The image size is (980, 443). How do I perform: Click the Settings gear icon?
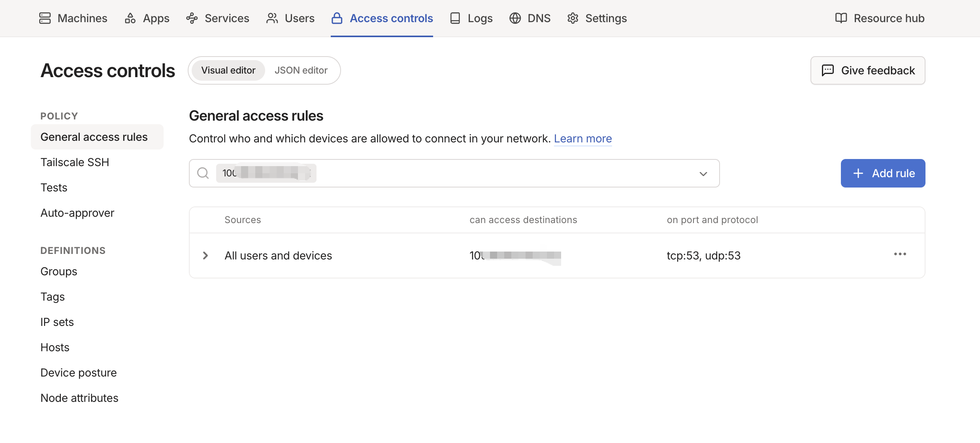(573, 18)
